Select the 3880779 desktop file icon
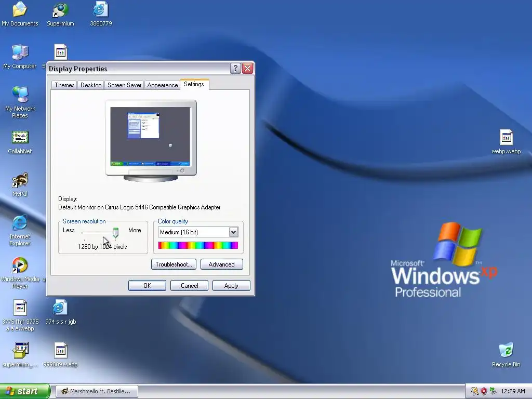Viewport: 532px width, 399px height. [x=101, y=14]
